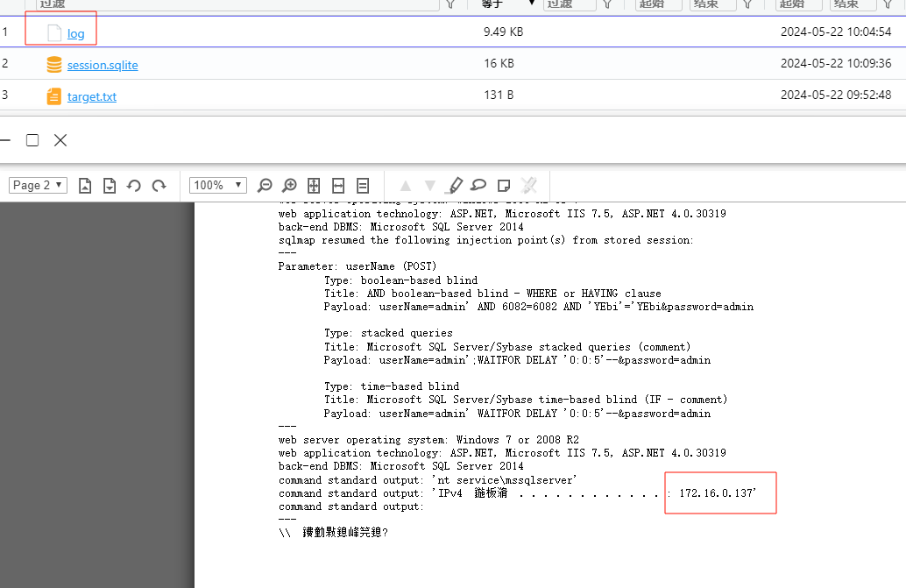This screenshot has height=588, width=906.
Task: Click the 'Type: boolean-based blind' line
Action: tap(400, 280)
